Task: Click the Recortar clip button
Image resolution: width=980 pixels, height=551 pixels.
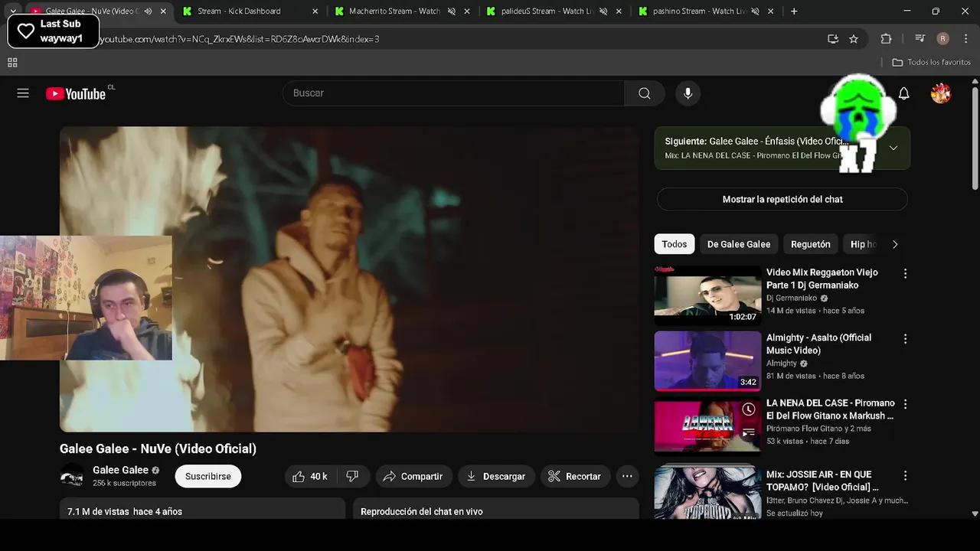Action: point(575,476)
